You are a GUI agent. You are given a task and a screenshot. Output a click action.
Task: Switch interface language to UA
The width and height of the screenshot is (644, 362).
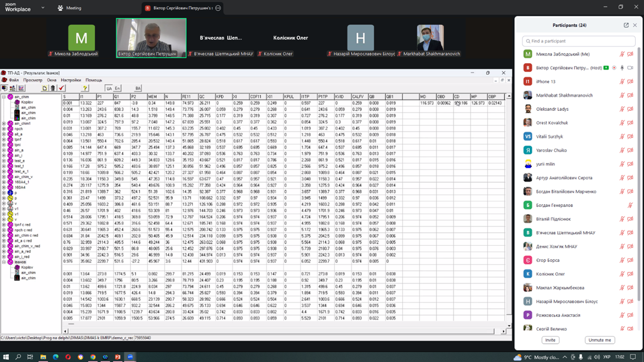point(109,88)
